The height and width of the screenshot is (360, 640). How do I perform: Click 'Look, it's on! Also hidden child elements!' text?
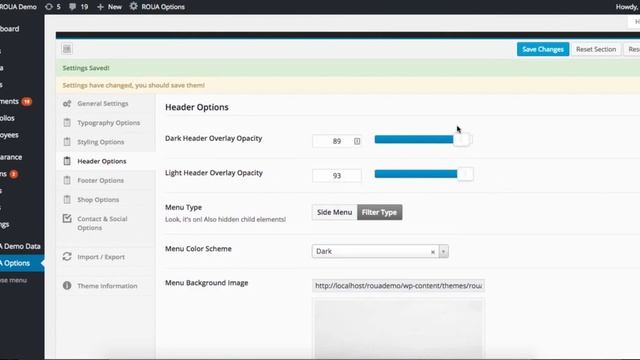click(x=225, y=219)
